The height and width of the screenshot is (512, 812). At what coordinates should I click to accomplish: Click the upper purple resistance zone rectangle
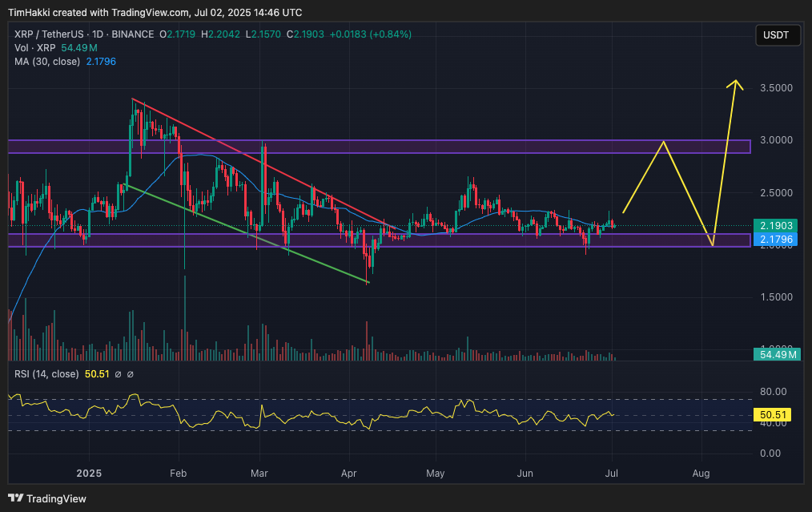click(x=400, y=147)
